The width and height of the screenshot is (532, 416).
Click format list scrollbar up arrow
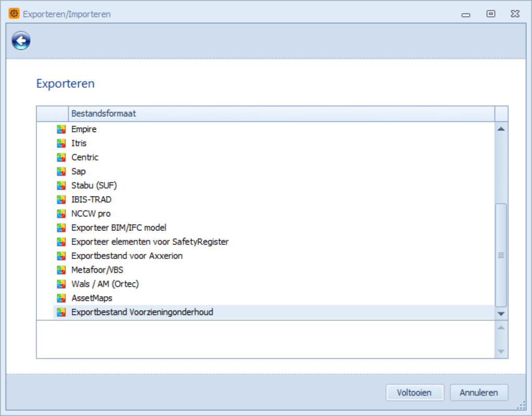click(501, 129)
